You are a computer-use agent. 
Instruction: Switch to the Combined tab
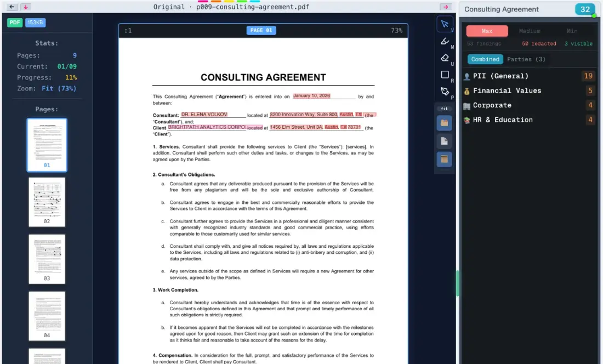pyautogui.click(x=485, y=59)
